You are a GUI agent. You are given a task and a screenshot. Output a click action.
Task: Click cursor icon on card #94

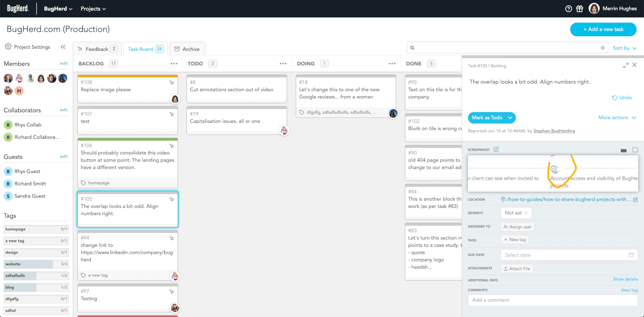pos(172,238)
